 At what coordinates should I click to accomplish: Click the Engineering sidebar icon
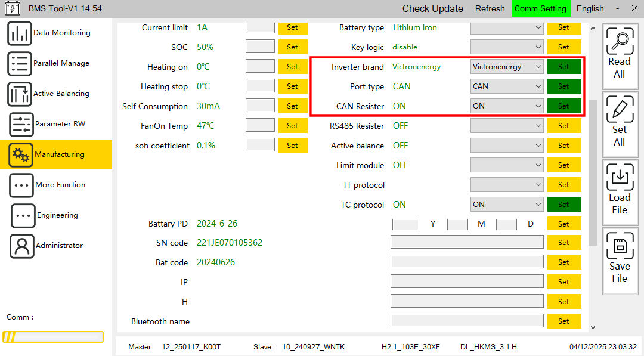(23, 215)
